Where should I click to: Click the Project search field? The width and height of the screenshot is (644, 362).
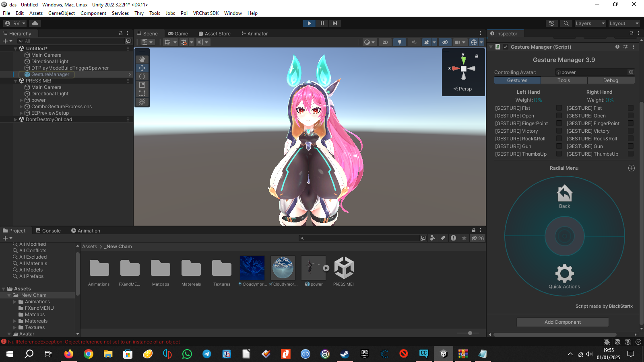click(x=359, y=238)
